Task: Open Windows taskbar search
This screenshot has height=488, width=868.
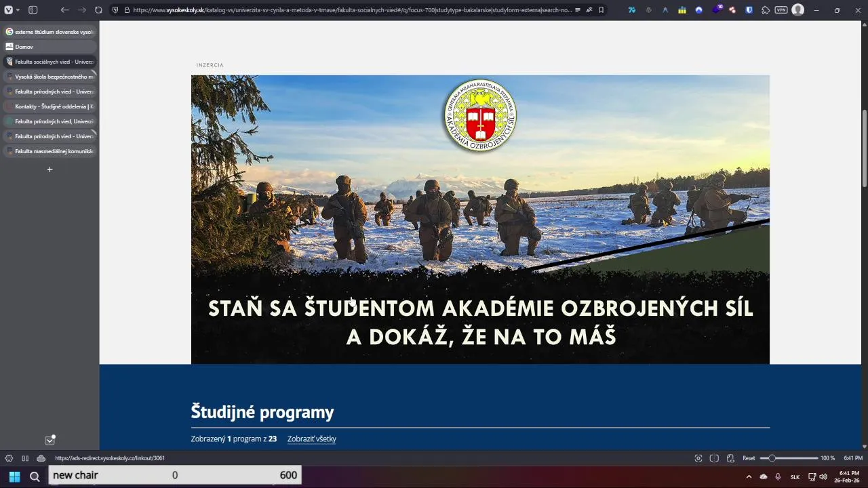Action: (x=35, y=476)
